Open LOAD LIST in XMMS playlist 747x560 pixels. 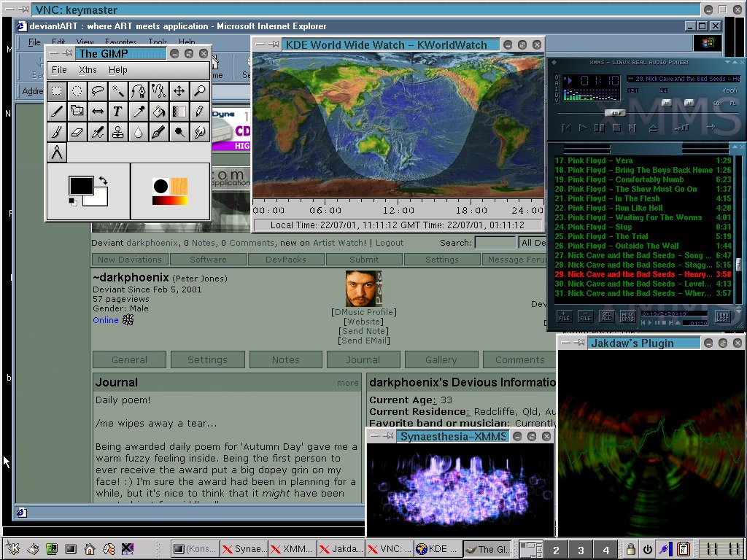723,316
